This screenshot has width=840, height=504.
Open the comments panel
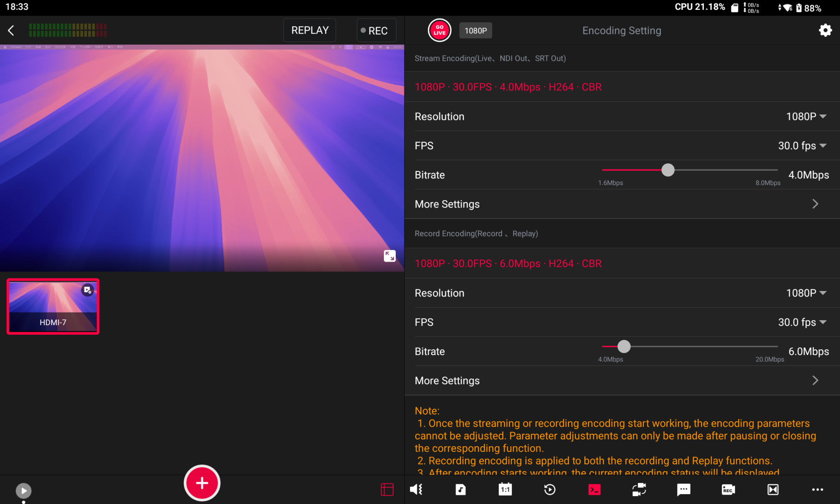pos(683,489)
